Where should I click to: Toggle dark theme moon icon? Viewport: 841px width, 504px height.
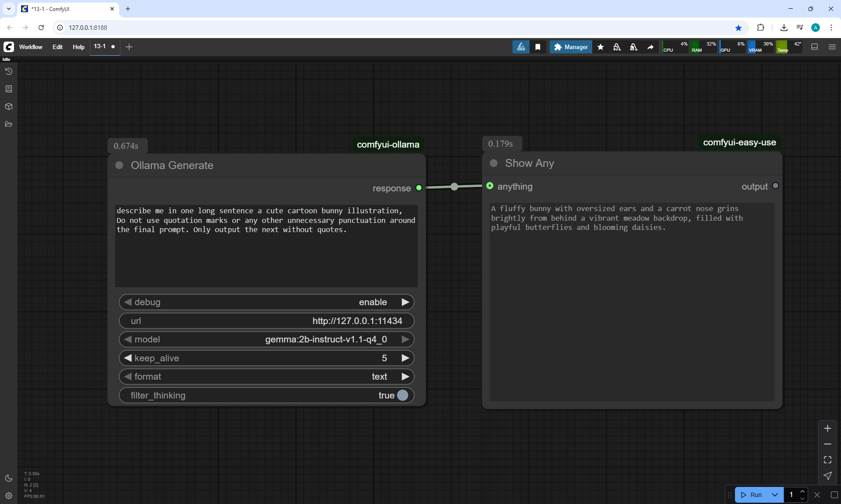(8, 478)
